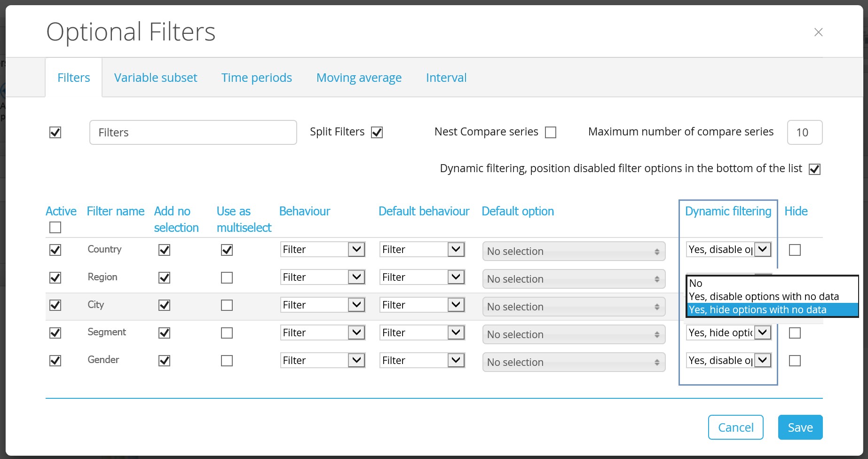Focus the maximum compare series number field
This screenshot has width=868, height=459.
(805, 133)
